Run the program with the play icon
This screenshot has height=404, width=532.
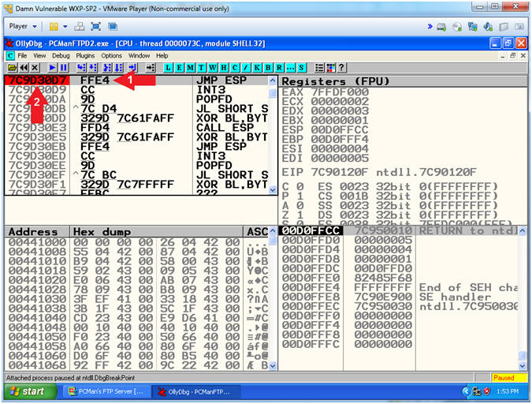[x=53, y=68]
